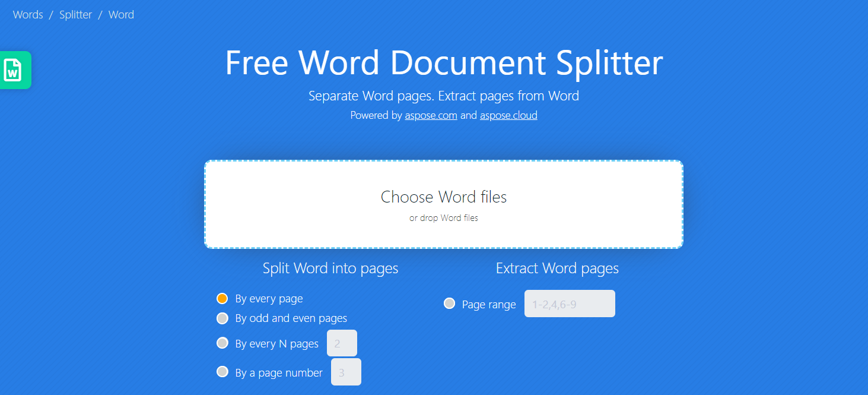Viewport: 868px width, 395px height.
Task: Choose the By a page number option
Action: pos(222,372)
